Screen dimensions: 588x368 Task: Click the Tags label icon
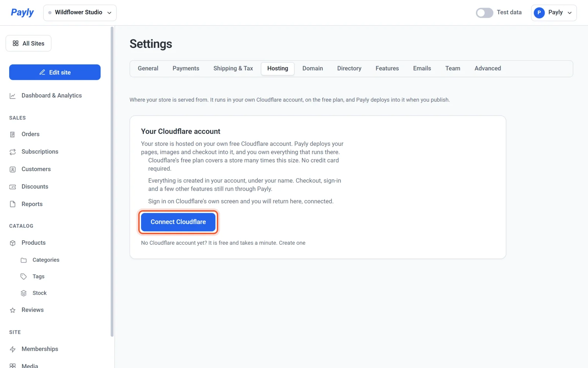pyautogui.click(x=24, y=276)
